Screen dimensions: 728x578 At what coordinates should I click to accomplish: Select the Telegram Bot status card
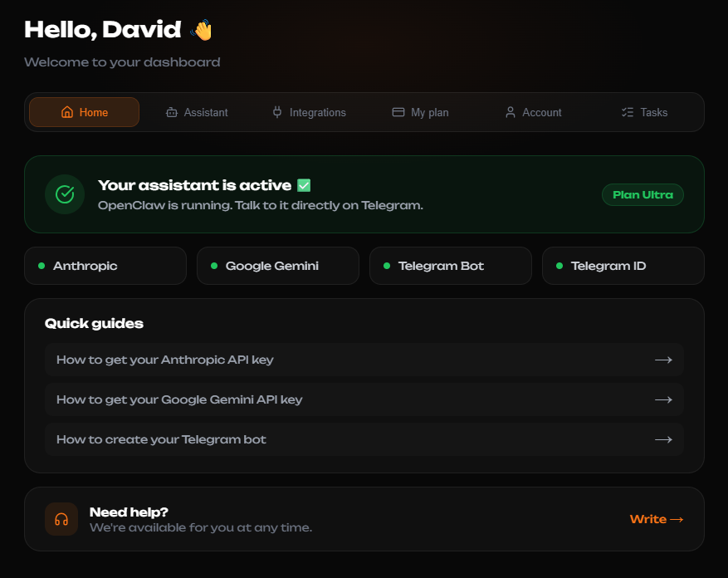click(x=451, y=266)
